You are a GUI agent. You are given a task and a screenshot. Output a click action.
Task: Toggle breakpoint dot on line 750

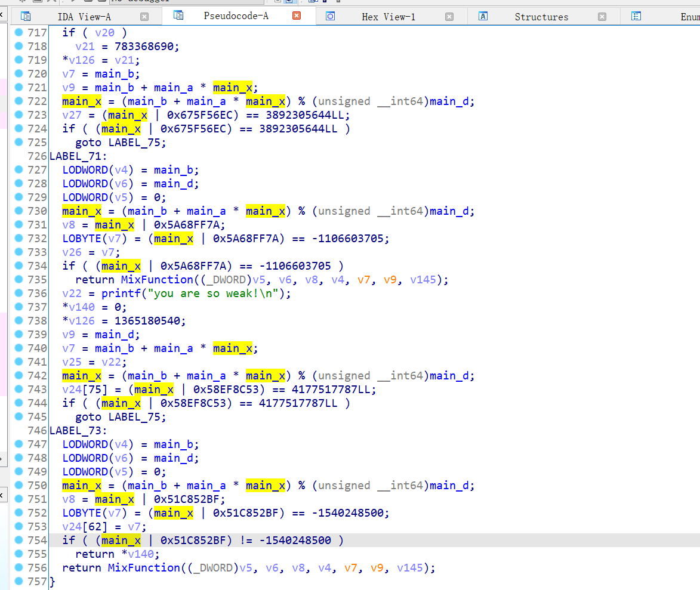coord(18,485)
